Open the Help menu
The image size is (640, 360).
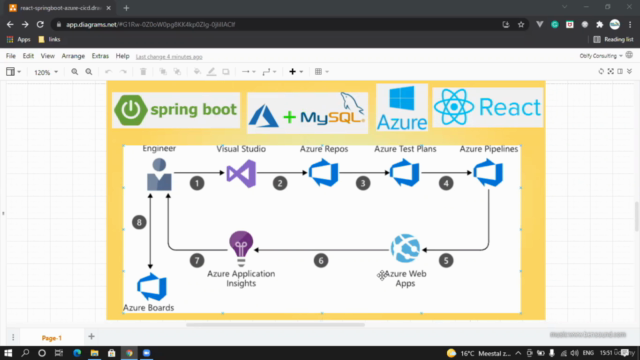pos(122,56)
